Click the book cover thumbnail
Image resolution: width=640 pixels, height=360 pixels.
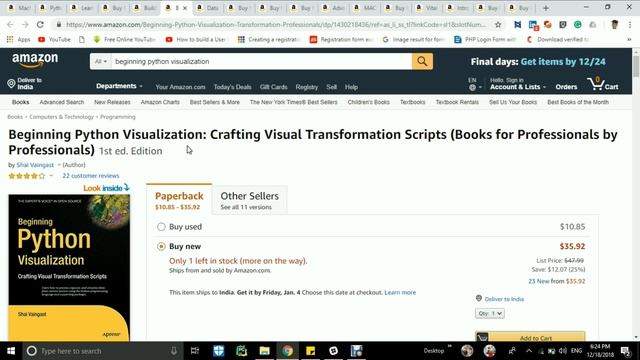click(x=69, y=267)
